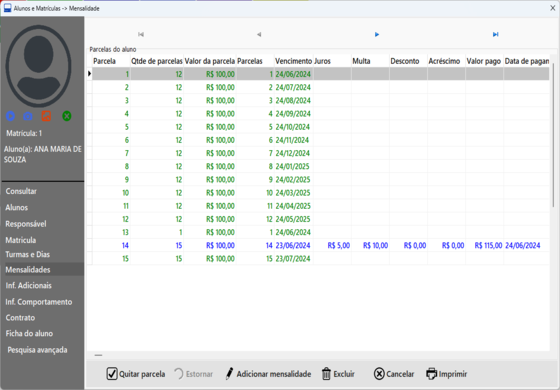Open Inf. Comportamento

(39, 302)
